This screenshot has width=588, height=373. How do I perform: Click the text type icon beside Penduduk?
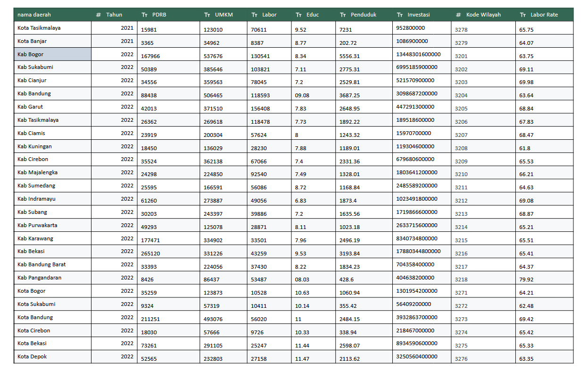343,15
